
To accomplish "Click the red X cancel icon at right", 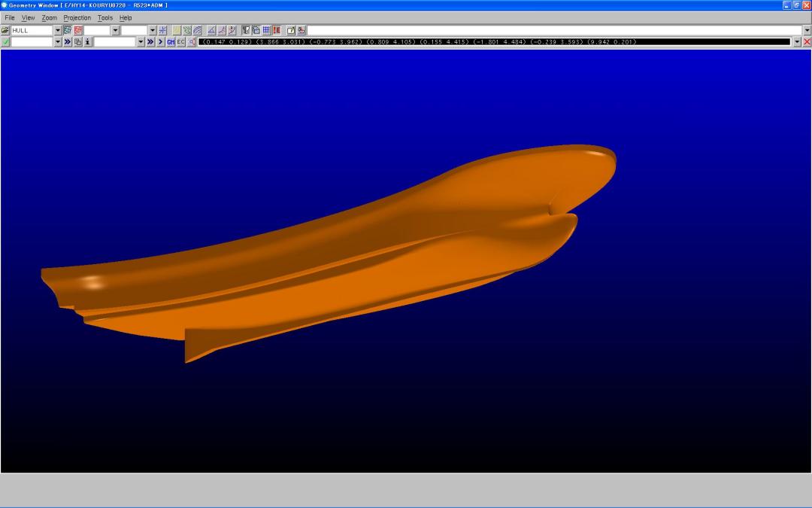I will point(807,42).
